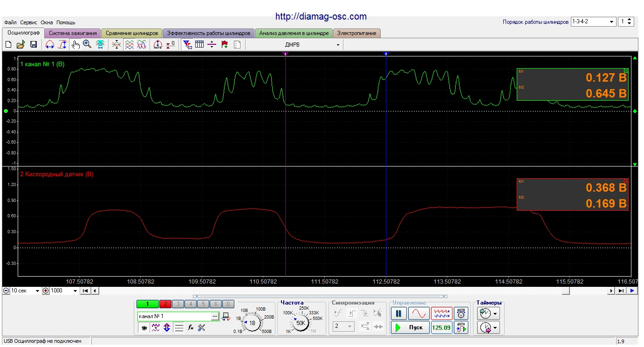Screen dimensions: 644x347
Task: Activate the hand pan tool
Action: (75, 44)
